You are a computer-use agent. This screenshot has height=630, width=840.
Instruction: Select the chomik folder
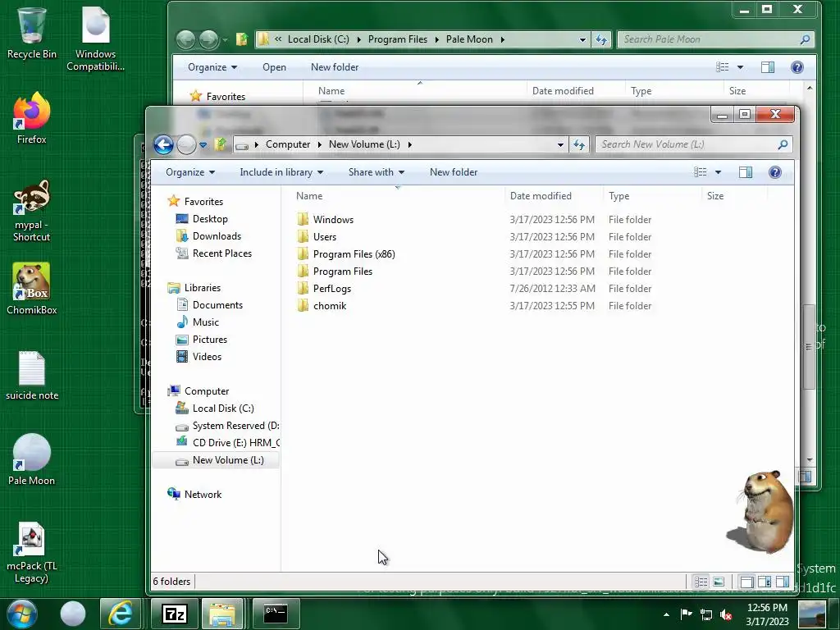(x=330, y=305)
